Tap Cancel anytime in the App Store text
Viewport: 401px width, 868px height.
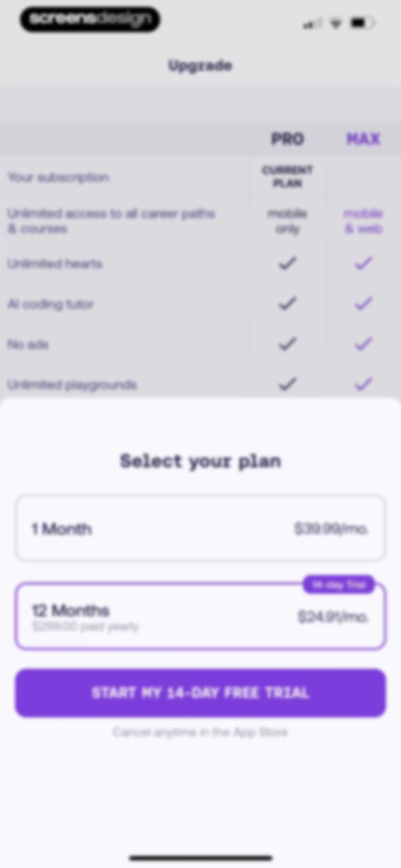[200, 732]
